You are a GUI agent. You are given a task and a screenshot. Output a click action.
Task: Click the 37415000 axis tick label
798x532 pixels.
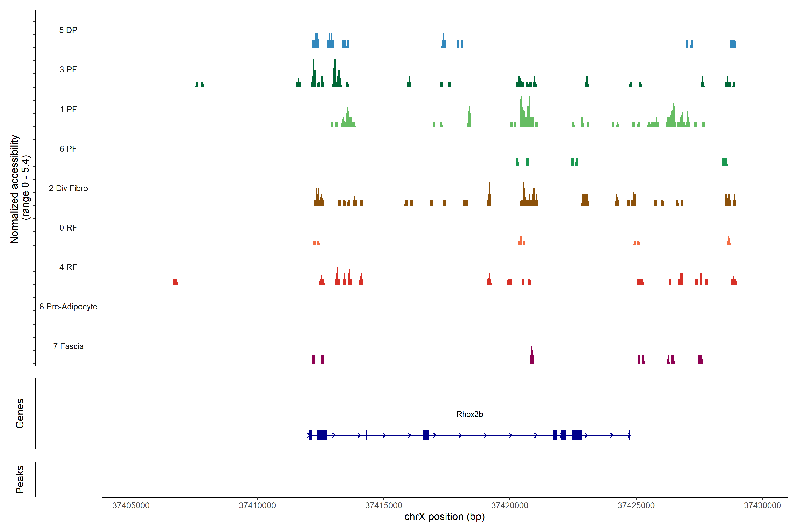click(x=383, y=505)
